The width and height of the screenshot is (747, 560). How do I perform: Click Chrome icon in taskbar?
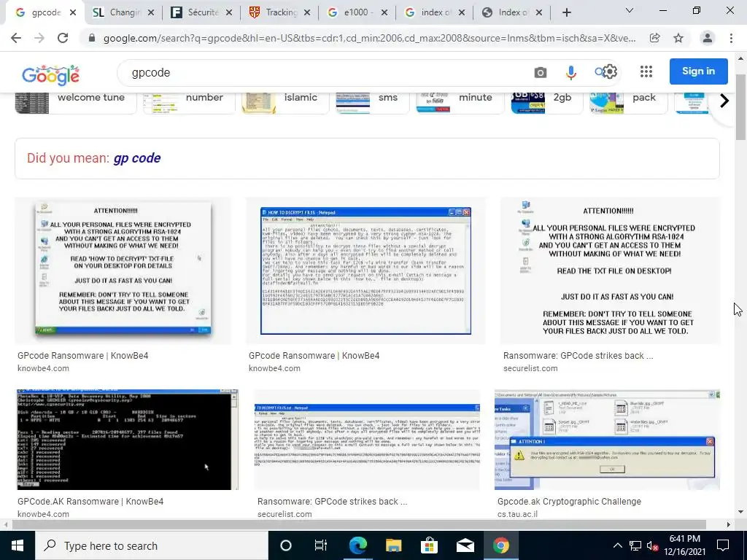(500, 545)
